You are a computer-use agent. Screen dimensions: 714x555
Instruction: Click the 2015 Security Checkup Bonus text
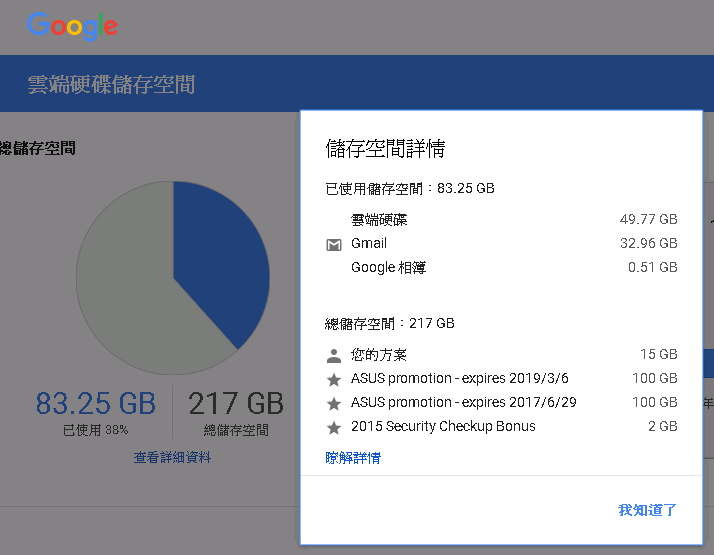pos(443,426)
